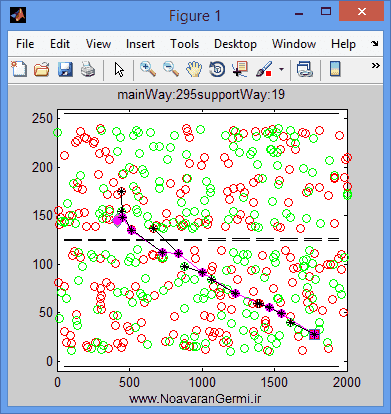Viewport: 391px width, 414px height.
Task: Activate the Zoom Out magnifier tool
Action: 171,69
